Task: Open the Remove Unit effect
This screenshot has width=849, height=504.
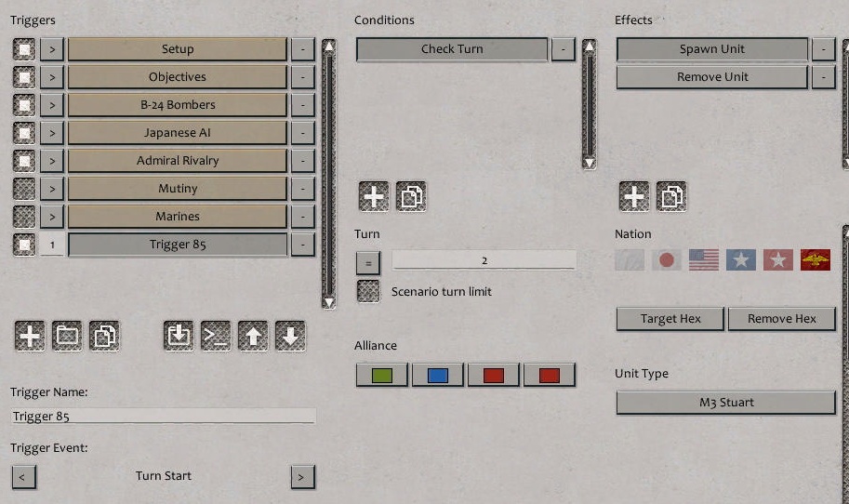Action: coord(712,77)
